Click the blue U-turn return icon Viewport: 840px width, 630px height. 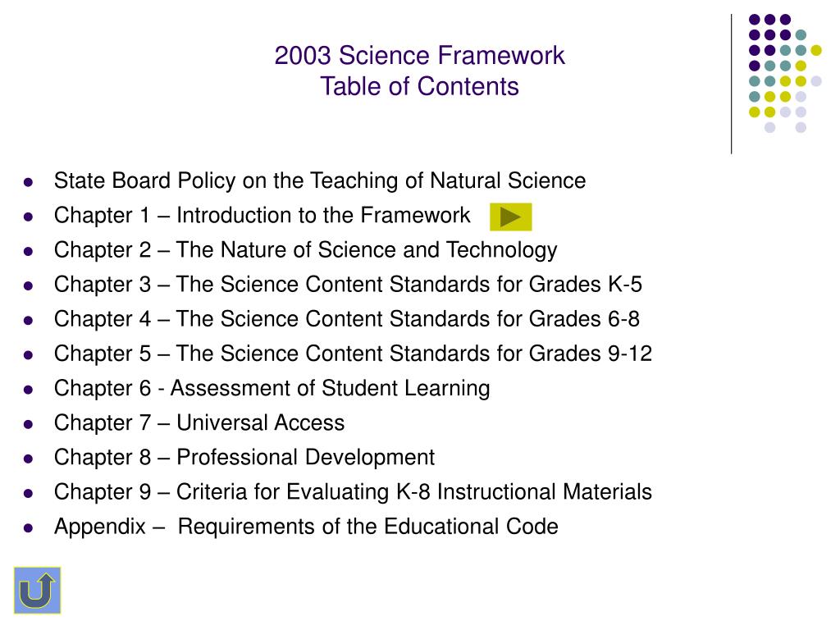pos(37,590)
